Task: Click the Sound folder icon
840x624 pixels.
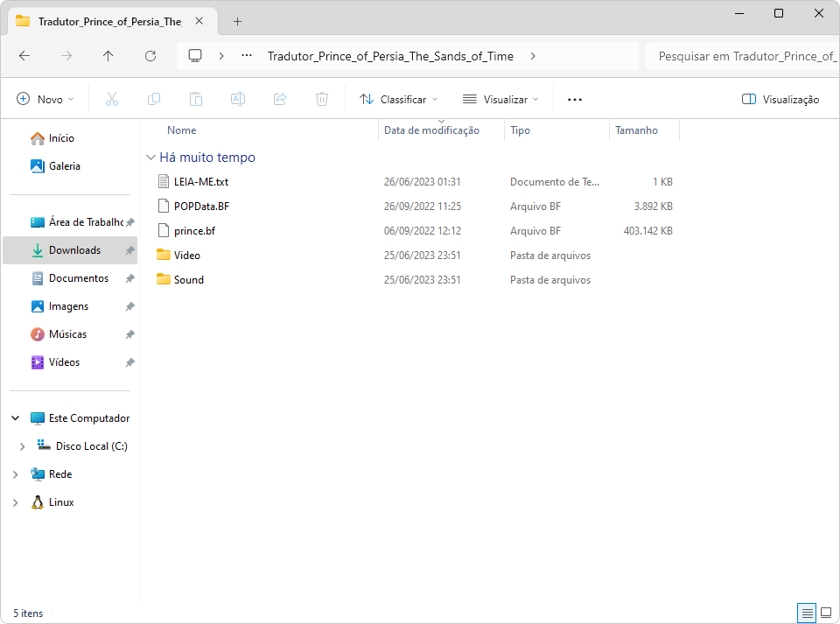Action: 164,279
